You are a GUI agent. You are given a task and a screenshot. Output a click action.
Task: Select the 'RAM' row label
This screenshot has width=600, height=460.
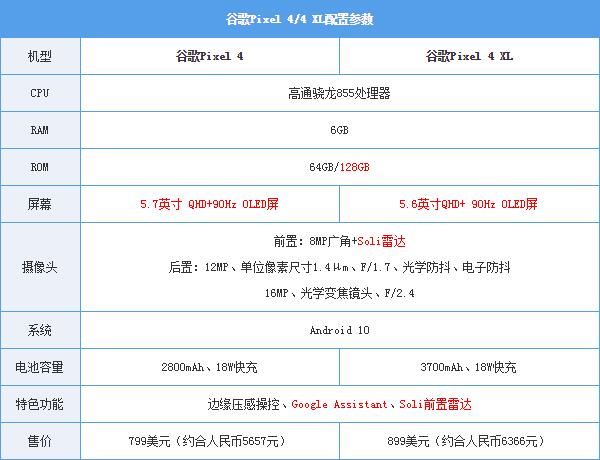pos(39,130)
